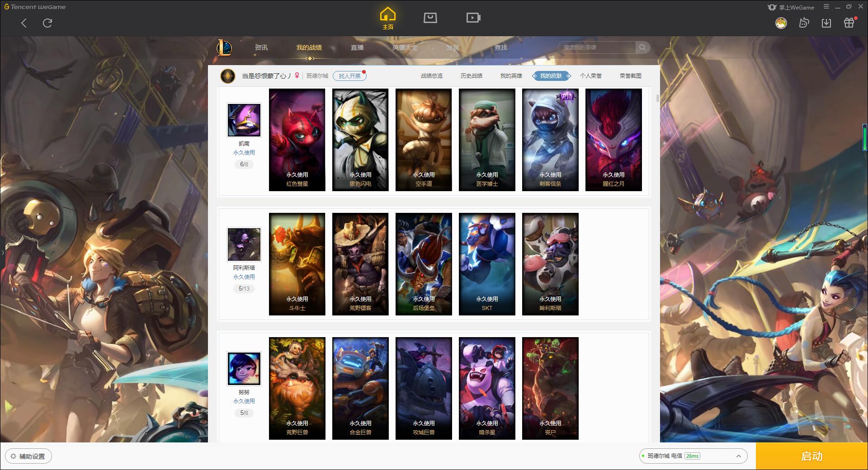This screenshot has width=868, height=470.
Task: Open the 后场堡垒 skin card
Action: [424, 264]
